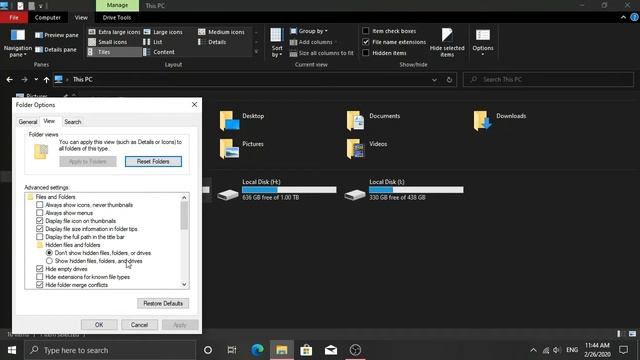
Task: Go back in File Explorer
Action: pyautogui.click(x=9, y=80)
